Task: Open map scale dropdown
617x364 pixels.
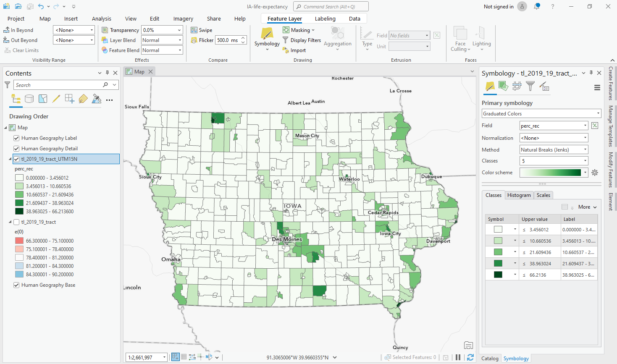Action: tap(147, 357)
